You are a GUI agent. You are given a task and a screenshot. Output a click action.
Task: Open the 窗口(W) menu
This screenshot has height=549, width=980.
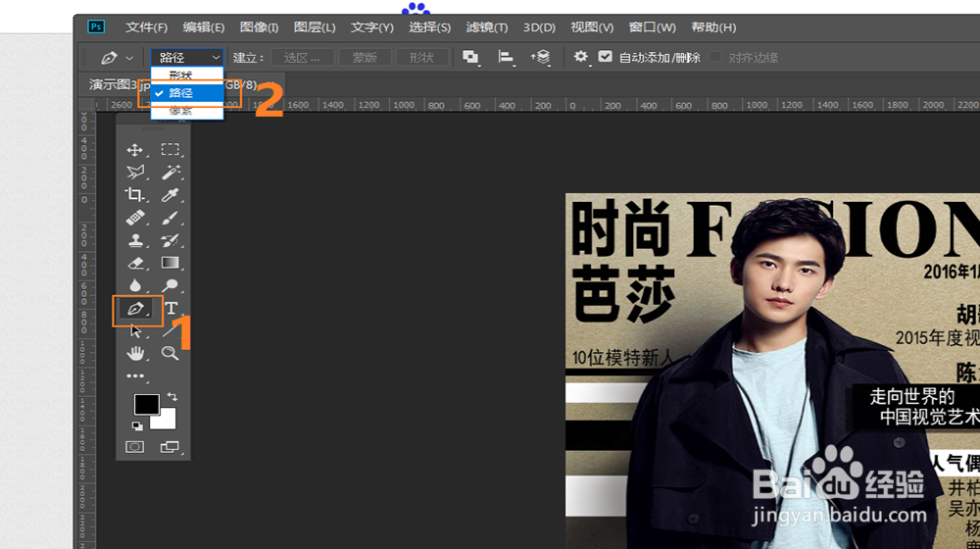[652, 26]
